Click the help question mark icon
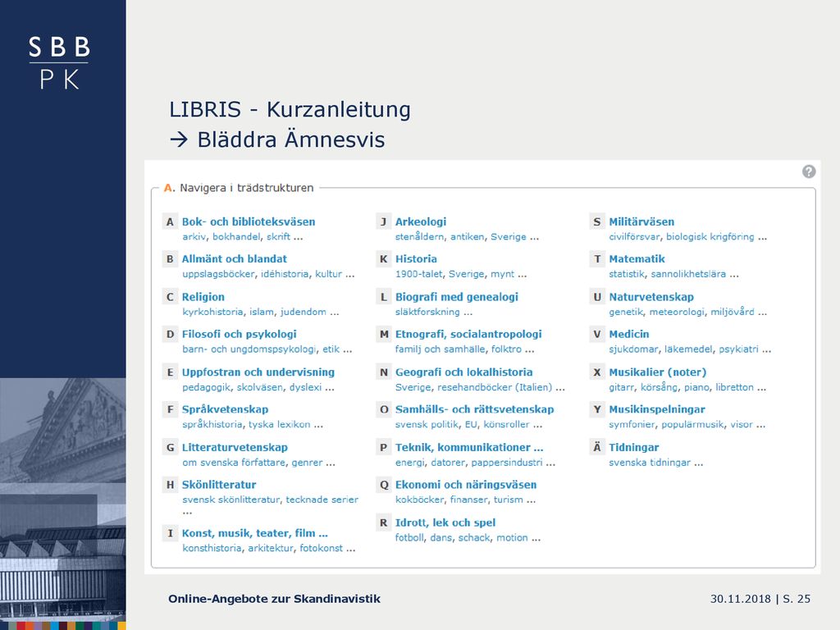This screenshot has height=630, width=840. 808,171
